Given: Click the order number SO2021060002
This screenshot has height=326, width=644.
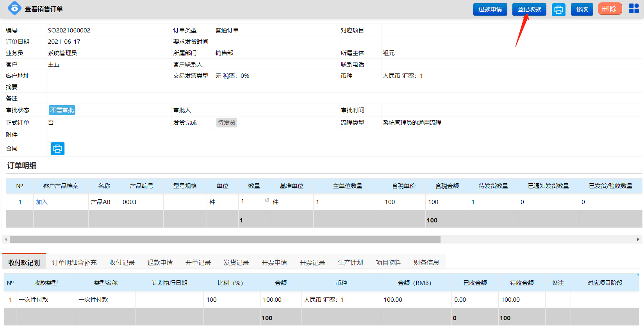Looking at the screenshot, I should tap(69, 30).
